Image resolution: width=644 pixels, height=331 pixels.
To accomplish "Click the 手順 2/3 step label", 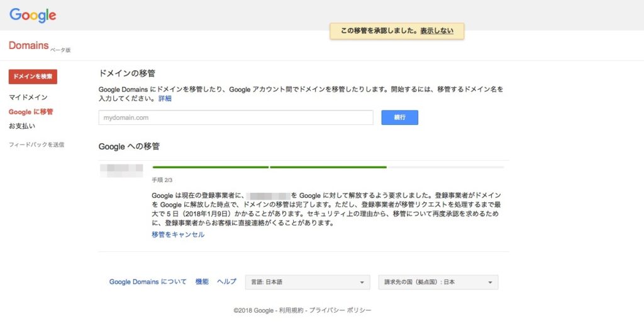I will (162, 180).
